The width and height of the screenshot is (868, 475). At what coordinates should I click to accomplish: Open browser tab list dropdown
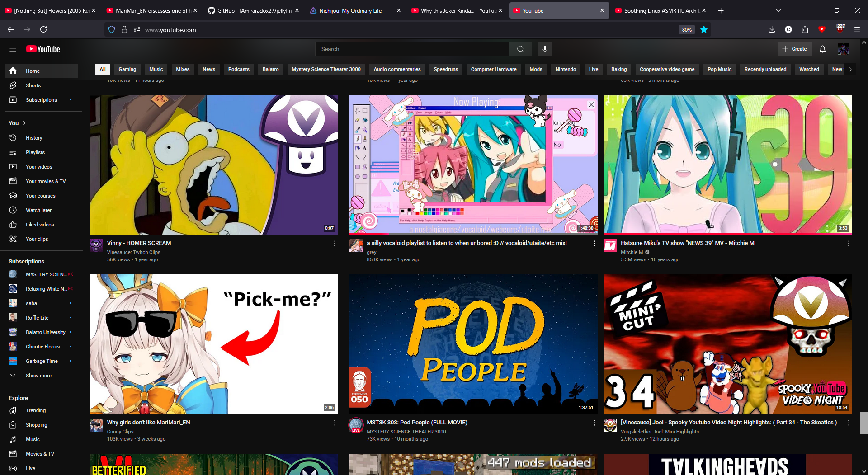pos(778,10)
